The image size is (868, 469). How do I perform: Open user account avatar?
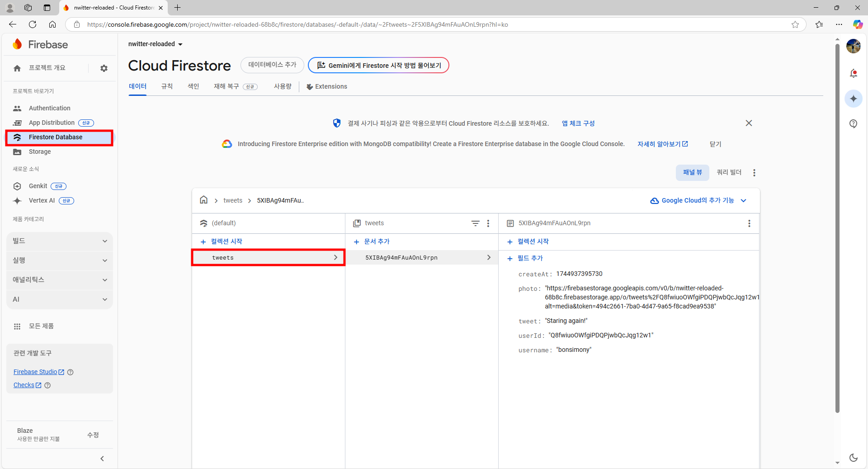(x=854, y=46)
